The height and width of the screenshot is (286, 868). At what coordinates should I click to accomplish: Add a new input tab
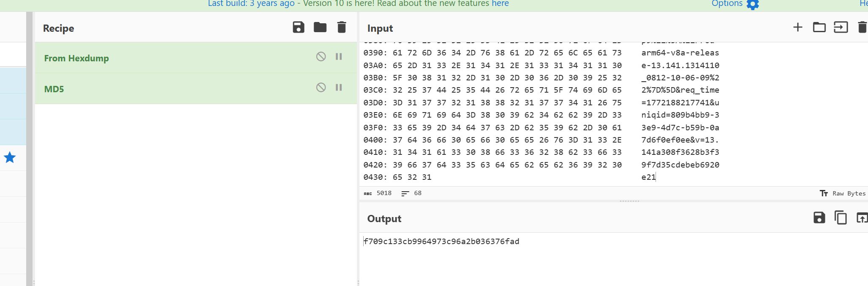pos(797,27)
